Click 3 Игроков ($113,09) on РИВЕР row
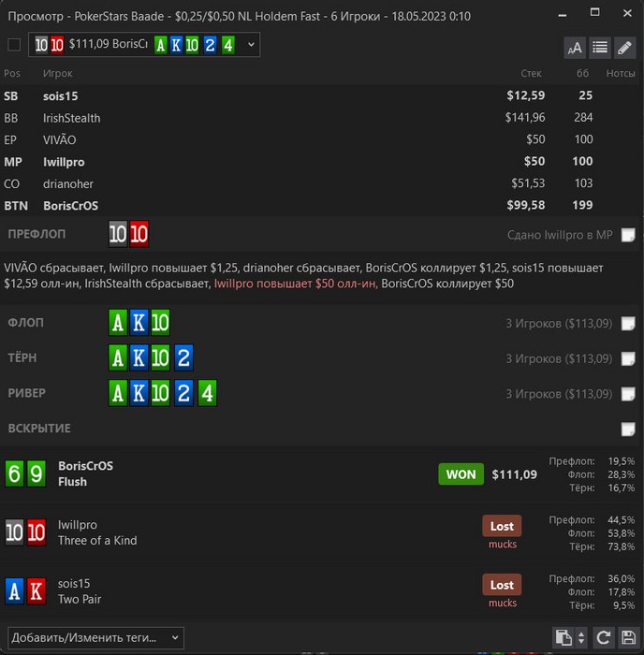 [559, 394]
